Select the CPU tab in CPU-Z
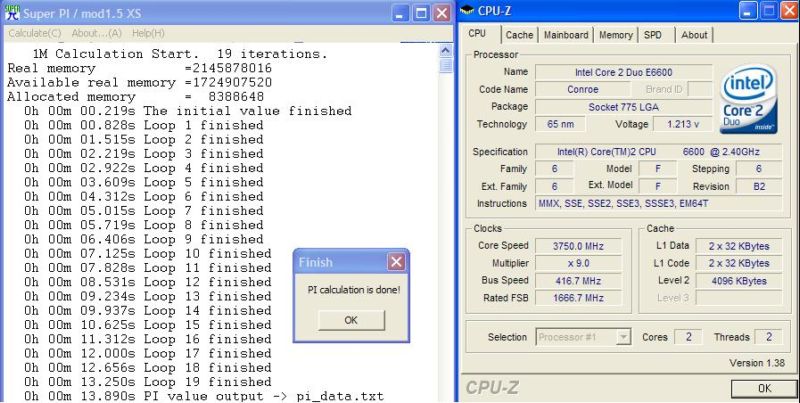 click(x=477, y=34)
